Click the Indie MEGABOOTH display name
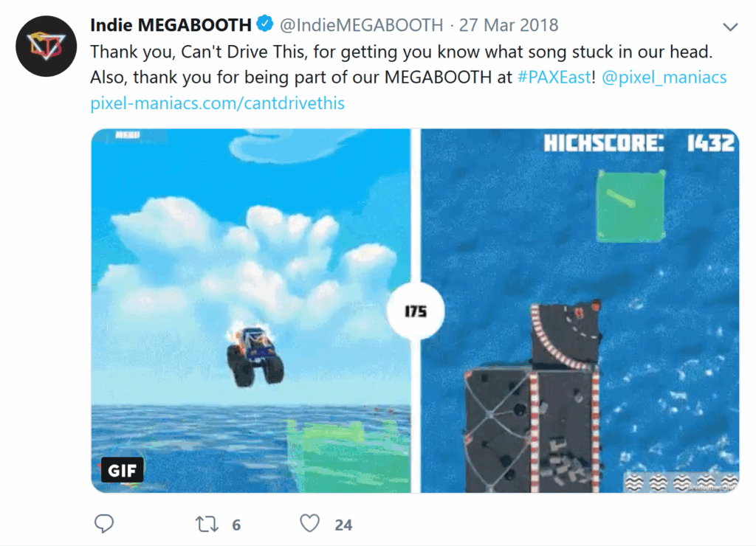Viewport: 756px width, 546px height. click(171, 24)
